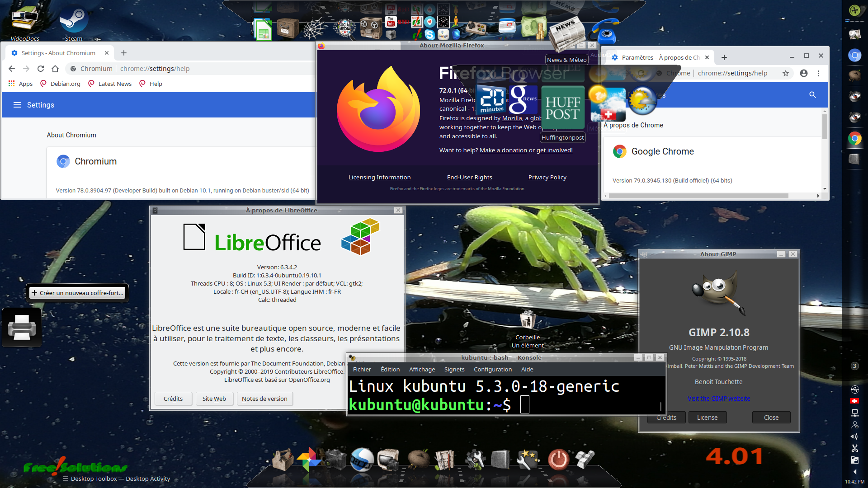Viewport: 868px width, 488px height.
Task: Open the camera icon in bottom dock
Action: point(335,460)
